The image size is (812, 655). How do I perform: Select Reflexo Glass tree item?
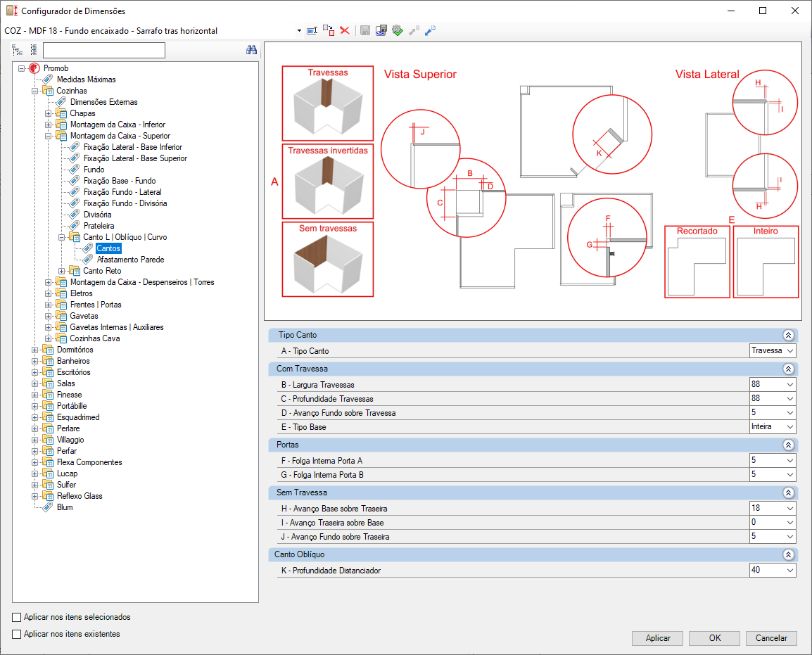[x=80, y=496]
